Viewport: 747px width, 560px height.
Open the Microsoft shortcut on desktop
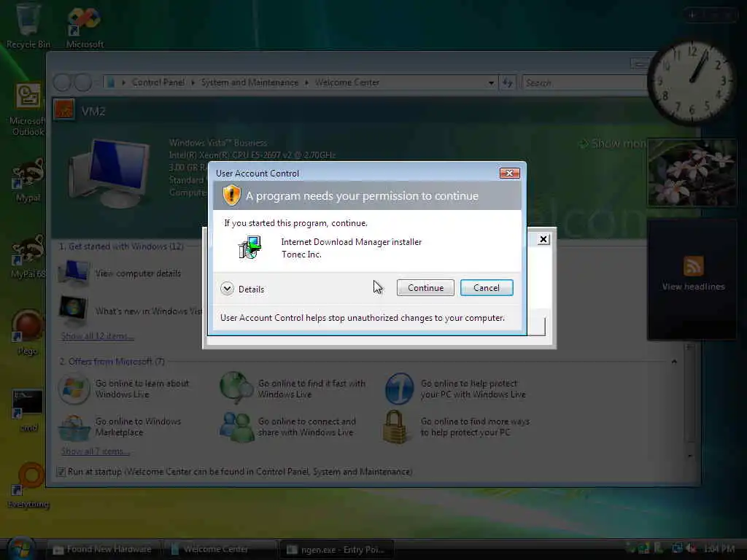pos(85,26)
